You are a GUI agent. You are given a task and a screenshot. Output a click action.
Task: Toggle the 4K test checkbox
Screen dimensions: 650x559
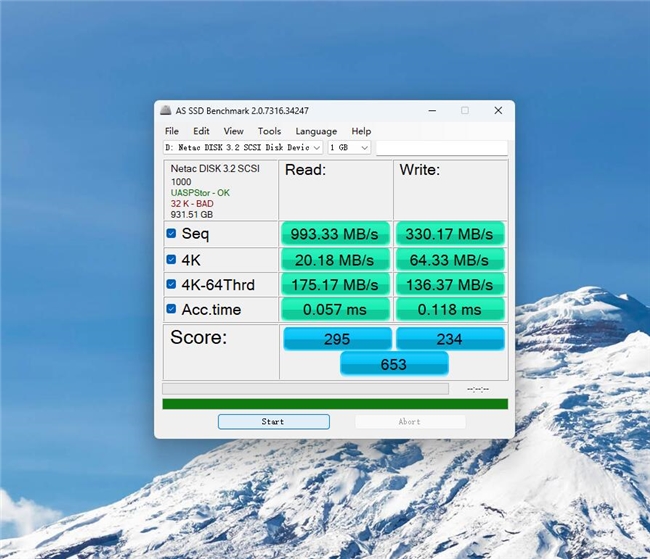[x=171, y=260]
